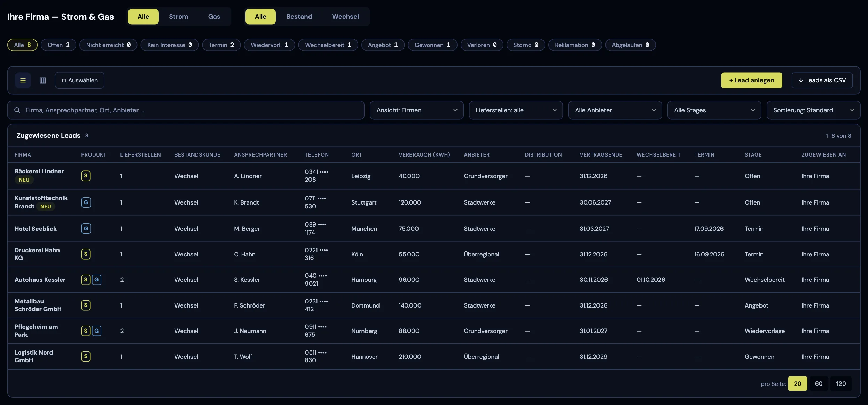Image resolution: width=868 pixels, height=405 pixels.
Task: Click the S product badge for Druckerei Hahn KG
Action: (x=86, y=254)
